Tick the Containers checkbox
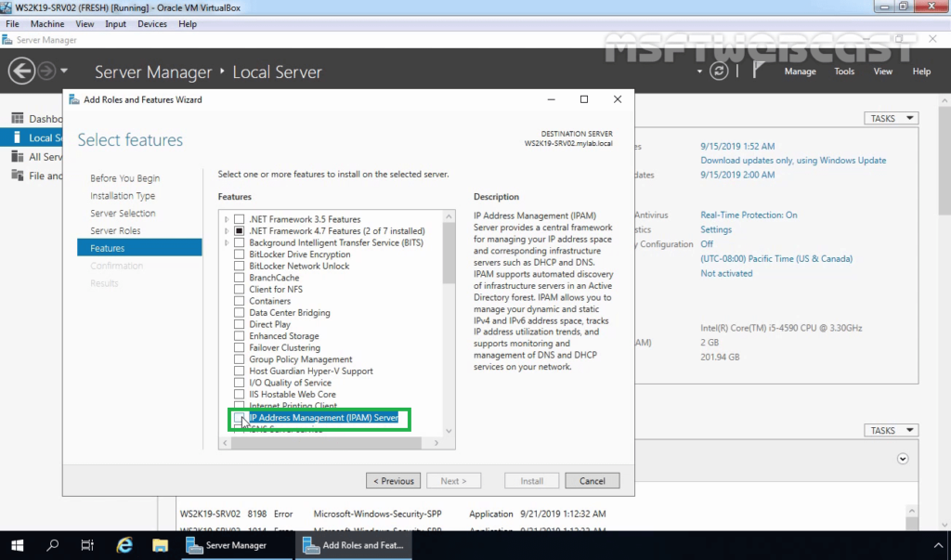Viewport: 951px width, 560px height. [x=239, y=301]
